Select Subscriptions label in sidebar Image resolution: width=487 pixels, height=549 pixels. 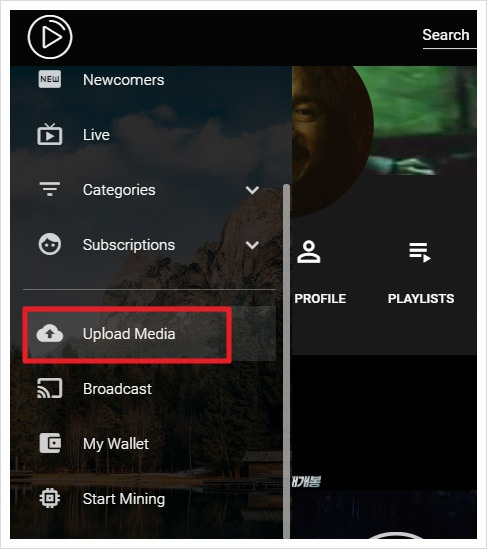129,245
